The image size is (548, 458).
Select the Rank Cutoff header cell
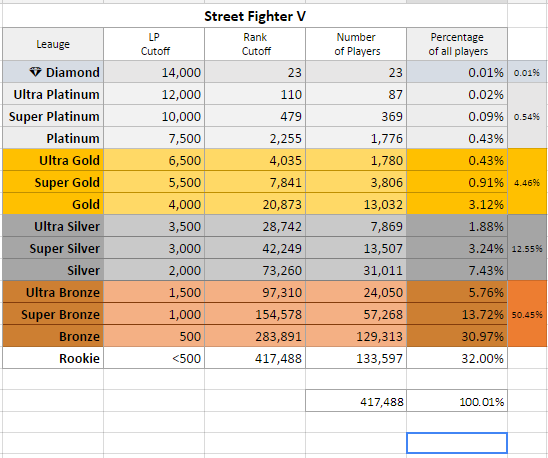tap(255, 44)
